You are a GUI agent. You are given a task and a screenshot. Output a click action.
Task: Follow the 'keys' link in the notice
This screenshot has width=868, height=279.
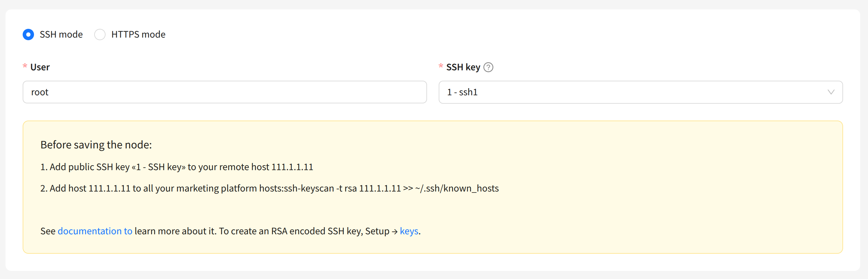point(409,231)
